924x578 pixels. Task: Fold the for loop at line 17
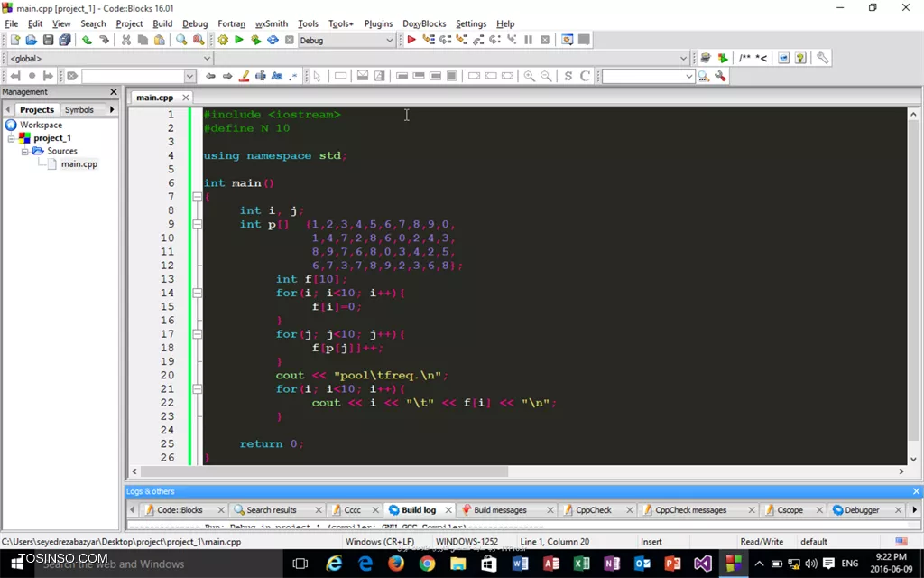[197, 334]
